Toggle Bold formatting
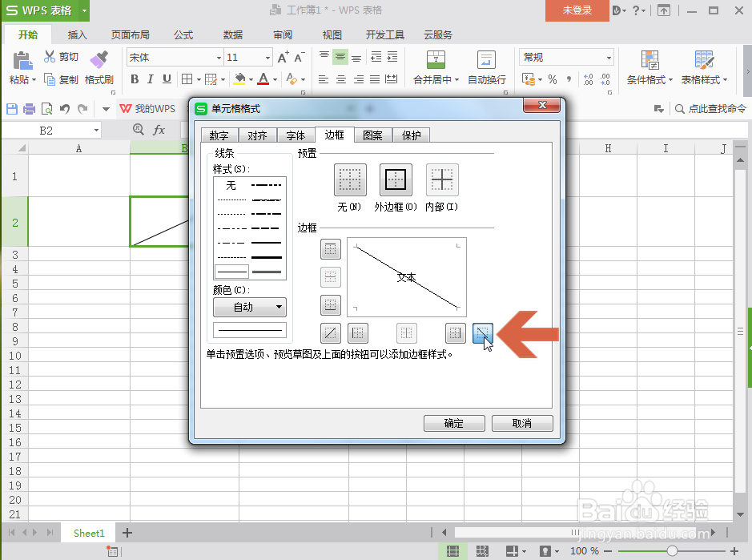 click(x=135, y=79)
